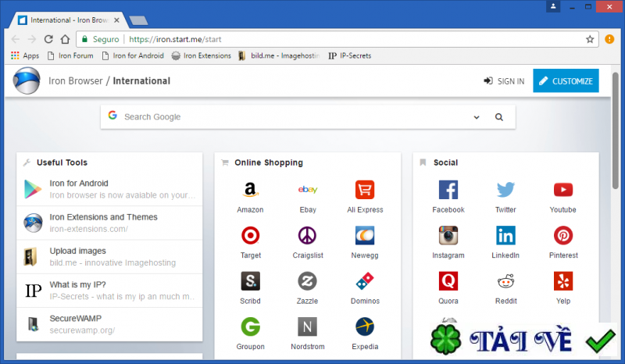Image resolution: width=625 pixels, height=364 pixels.
Task: Open the Dominos icon
Action: point(365,281)
